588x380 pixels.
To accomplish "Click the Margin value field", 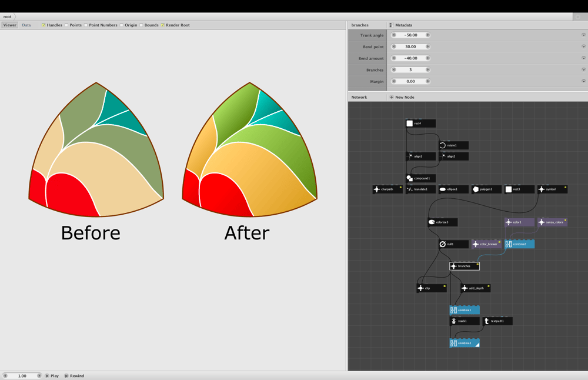I will [x=410, y=81].
